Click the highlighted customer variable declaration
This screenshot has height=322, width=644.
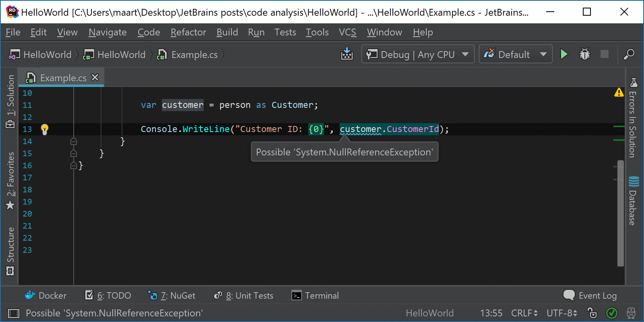point(183,105)
